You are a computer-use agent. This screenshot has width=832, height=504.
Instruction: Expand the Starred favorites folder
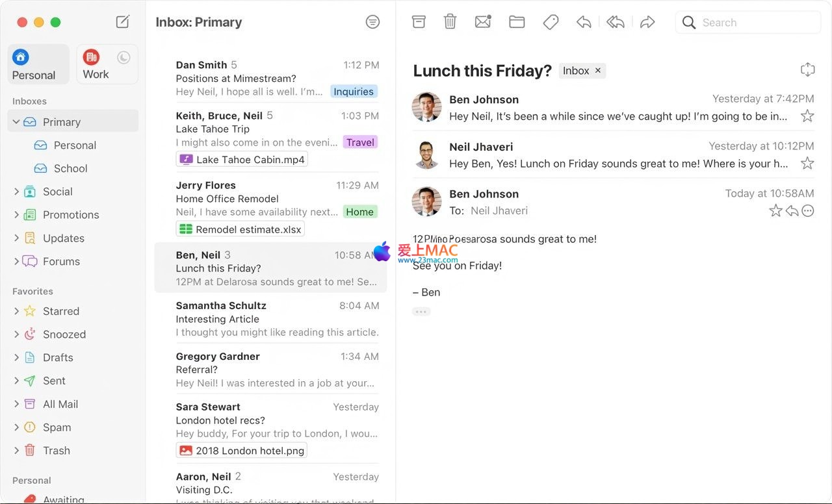[16, 311]
